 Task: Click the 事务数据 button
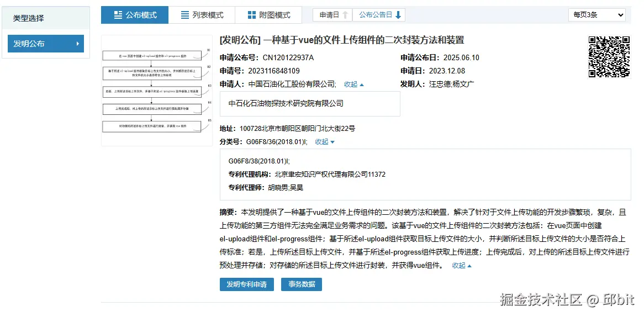point(302,284)
